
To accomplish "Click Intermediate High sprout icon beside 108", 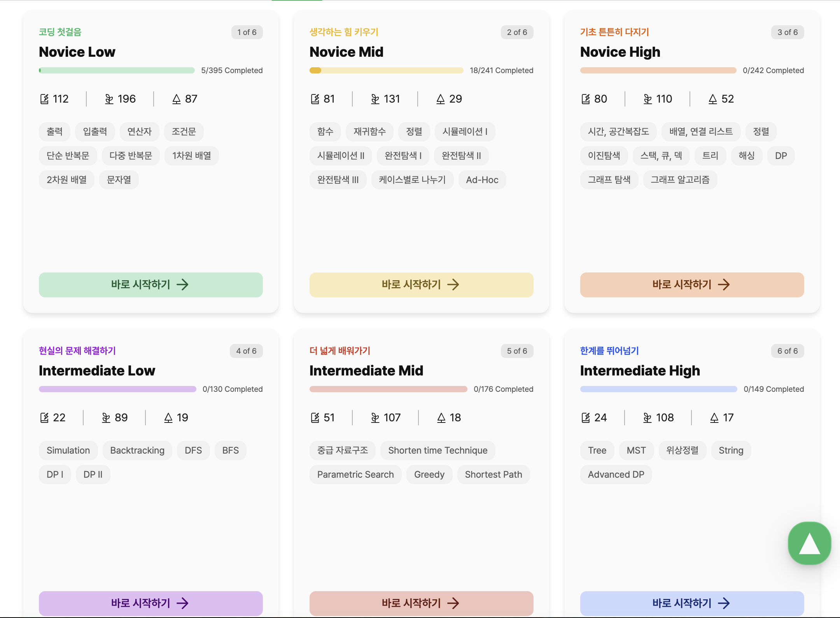I will [647, 418].
